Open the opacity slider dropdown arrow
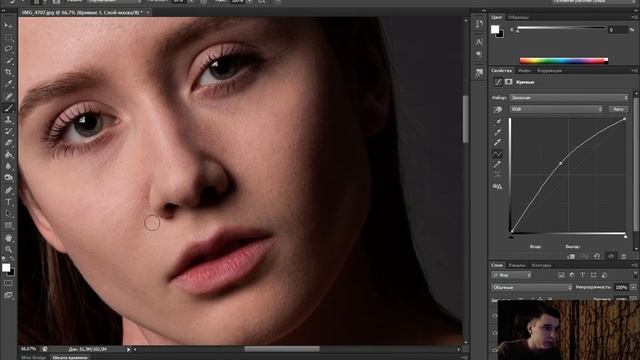 click(x=633, y=287)
